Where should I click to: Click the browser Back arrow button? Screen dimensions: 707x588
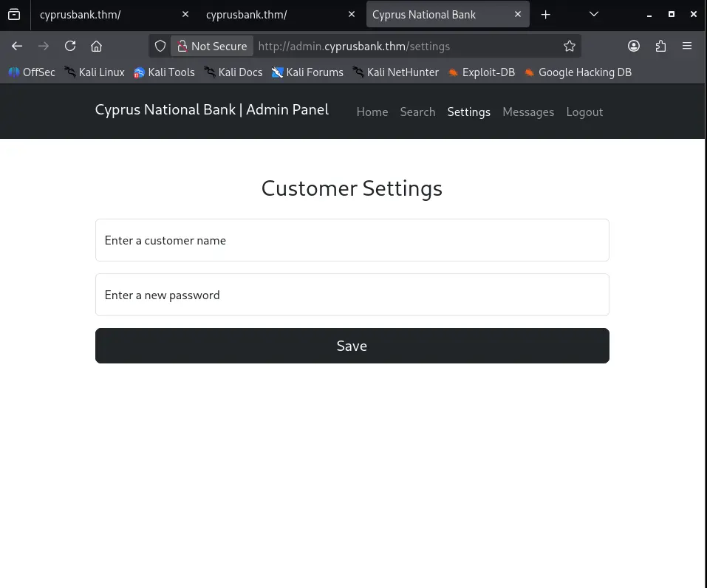17,46
